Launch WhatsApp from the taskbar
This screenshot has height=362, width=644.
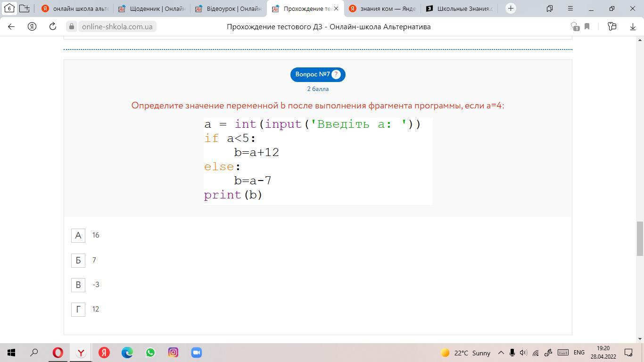pos(150,353)
